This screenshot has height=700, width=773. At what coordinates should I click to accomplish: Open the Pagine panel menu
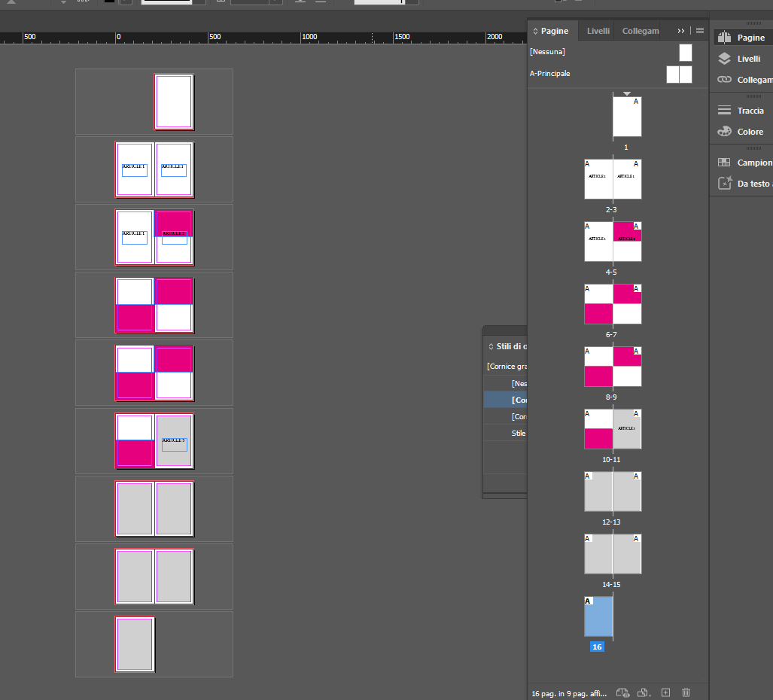[698, 30]
